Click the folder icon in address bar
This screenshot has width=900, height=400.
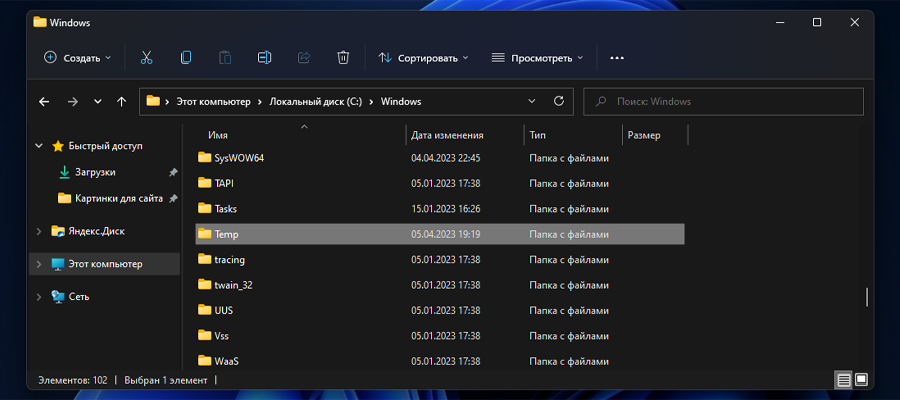pyautogui.click(x=153, y=102)
